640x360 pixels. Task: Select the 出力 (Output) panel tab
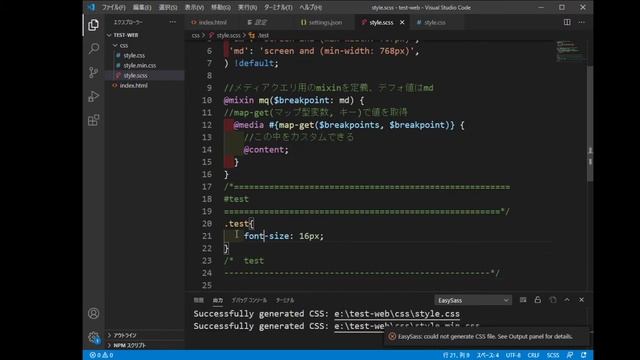pos(218,300)
